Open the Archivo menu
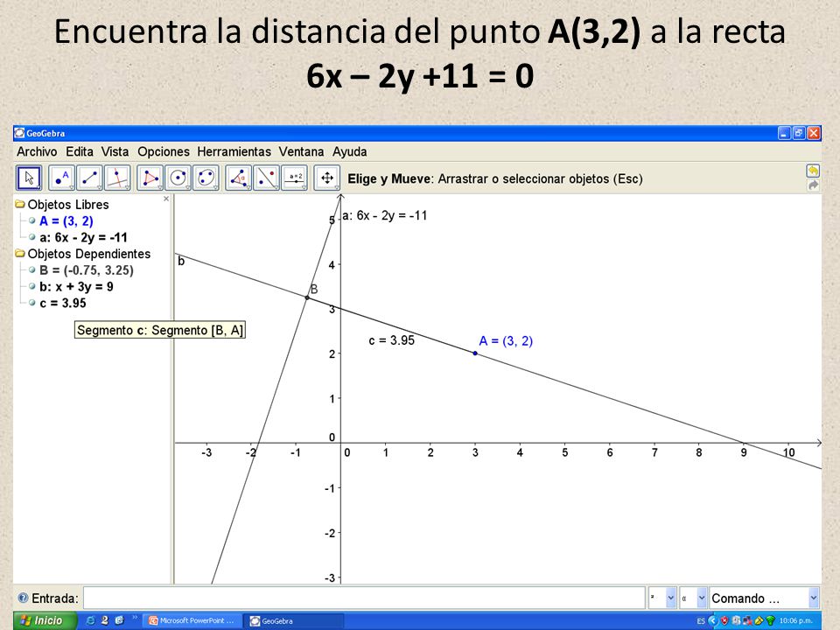 pos(37,151)
